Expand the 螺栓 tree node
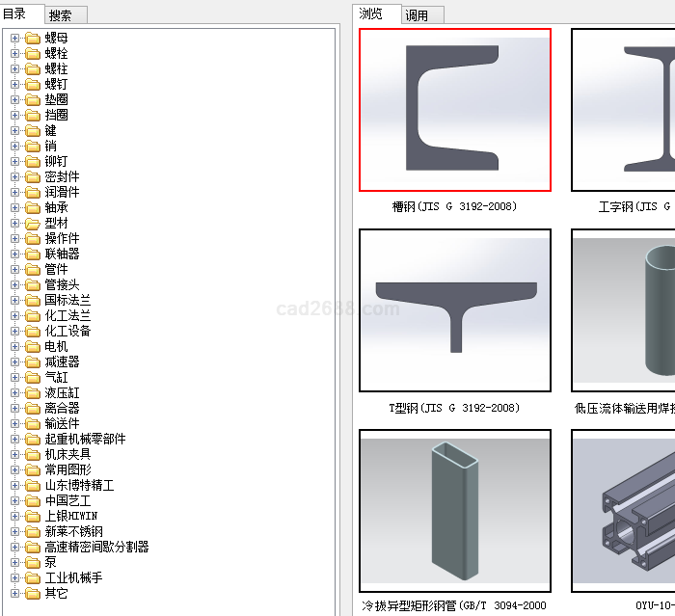 (x=14, y=53)
